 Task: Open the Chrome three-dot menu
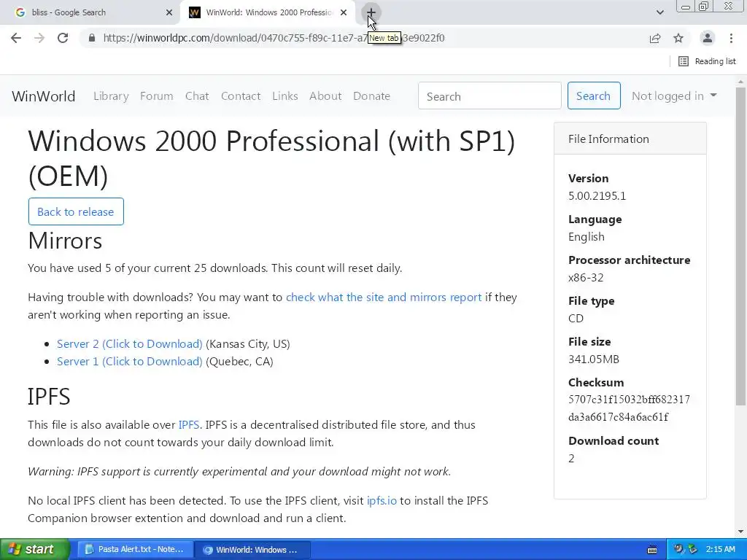[731, 38]
